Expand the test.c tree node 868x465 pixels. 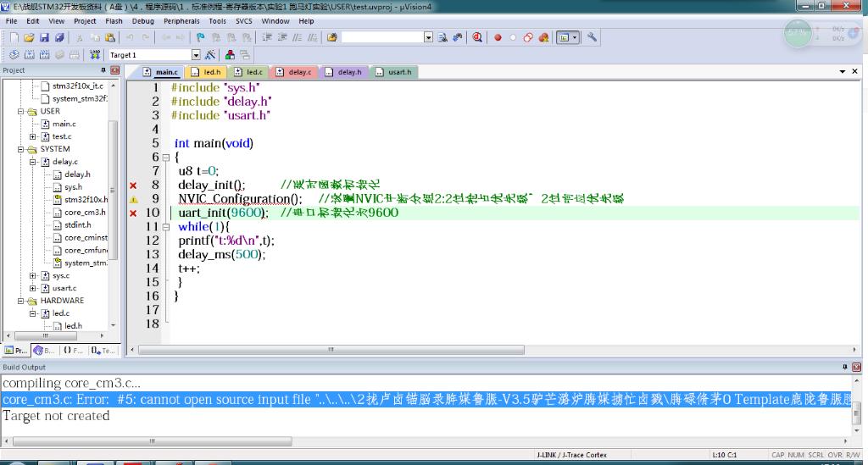(x=33, y=136)
